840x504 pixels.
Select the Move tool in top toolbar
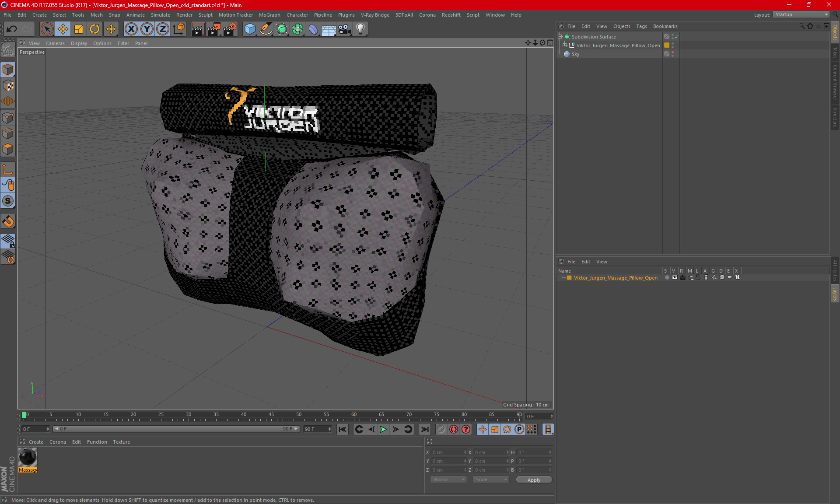point(63,29)
